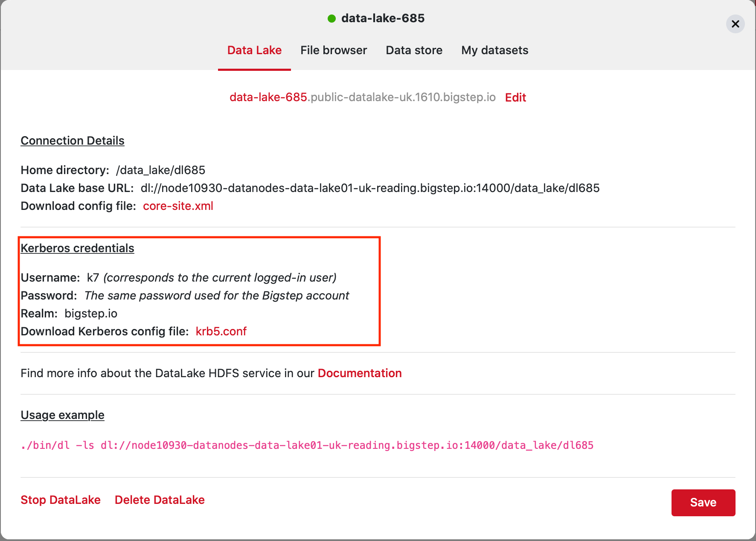Click Delete DataLake
This screenshot has height=541, width=756.
pos(160,500)
